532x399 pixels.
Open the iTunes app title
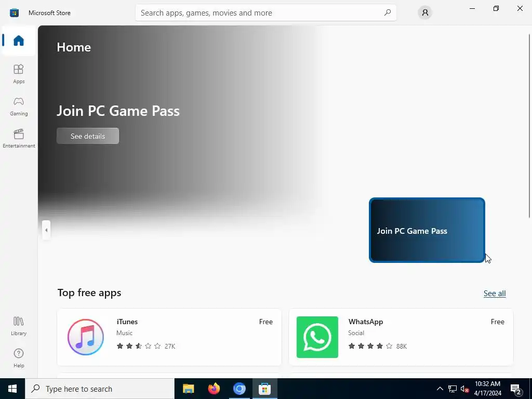click(127, 322)
